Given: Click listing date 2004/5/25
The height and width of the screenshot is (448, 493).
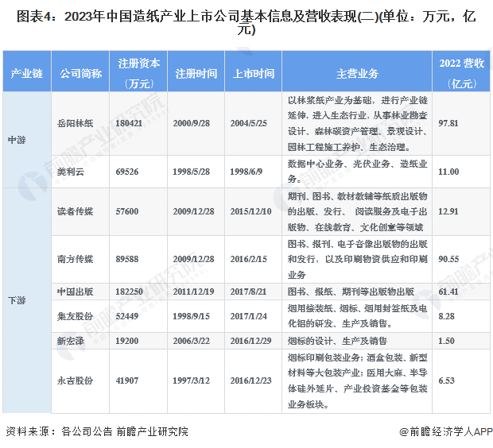Looking at the screenshot, I should coord(248,123).
